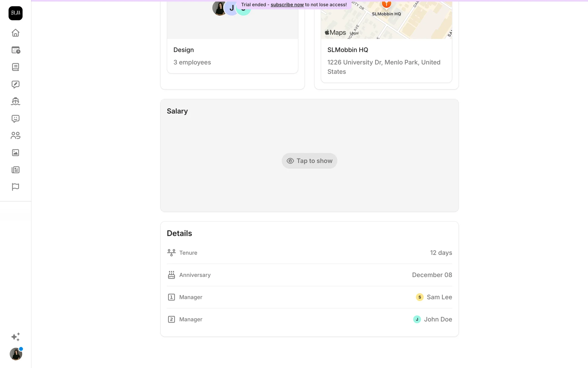The width and height of the screenshot is (588, 368).
Task: Open the Home icon in sidebar
Action: point(16,33)
